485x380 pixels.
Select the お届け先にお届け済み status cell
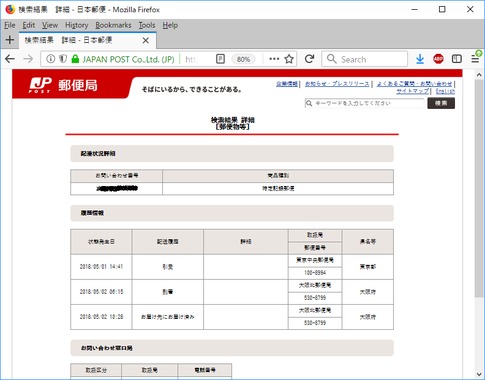[x=168, y=317]
